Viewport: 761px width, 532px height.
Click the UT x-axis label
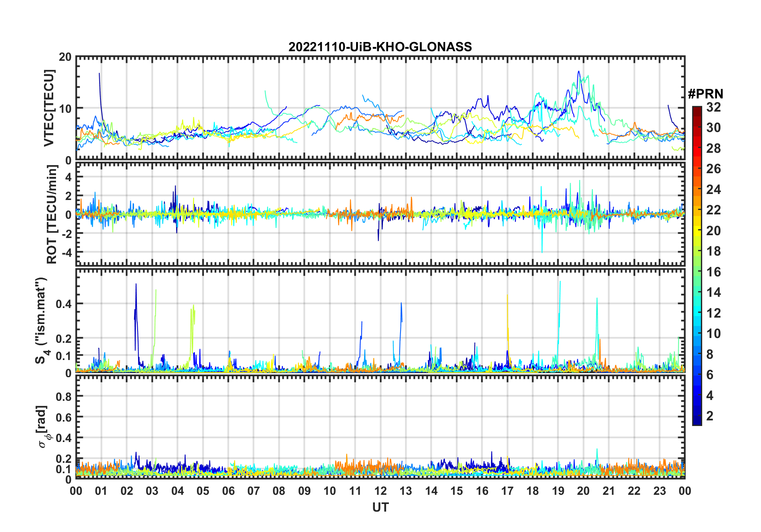pos(380,507)
